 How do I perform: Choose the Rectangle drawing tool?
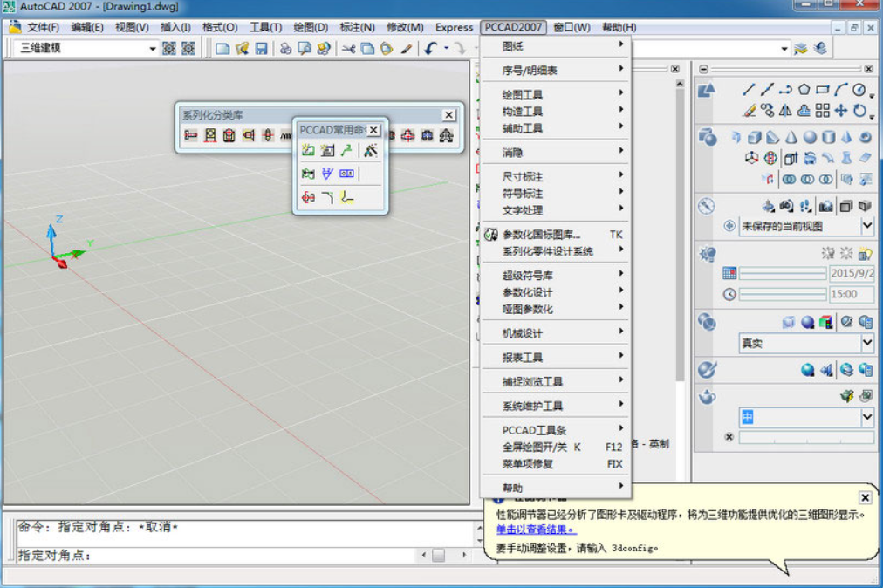823,90
